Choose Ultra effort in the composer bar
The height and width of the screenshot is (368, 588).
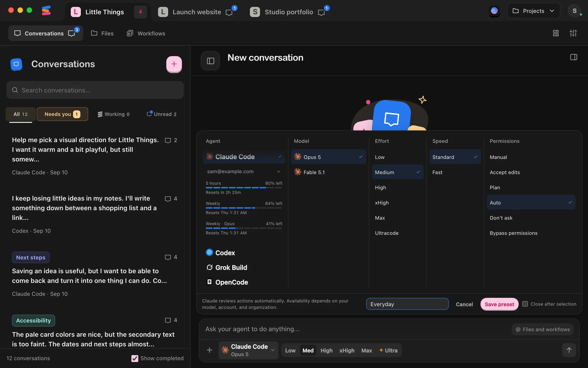pyautogui.click(x=388, y=350)
